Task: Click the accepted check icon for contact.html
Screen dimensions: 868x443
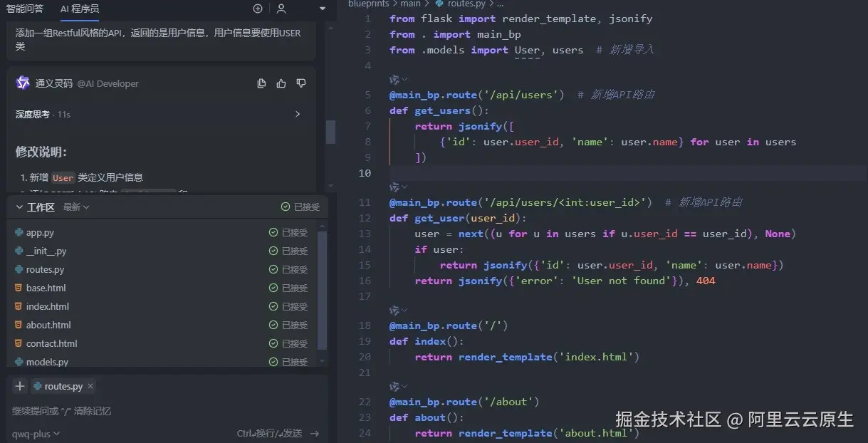Action: pyautogui.click(x=273, y=343)
